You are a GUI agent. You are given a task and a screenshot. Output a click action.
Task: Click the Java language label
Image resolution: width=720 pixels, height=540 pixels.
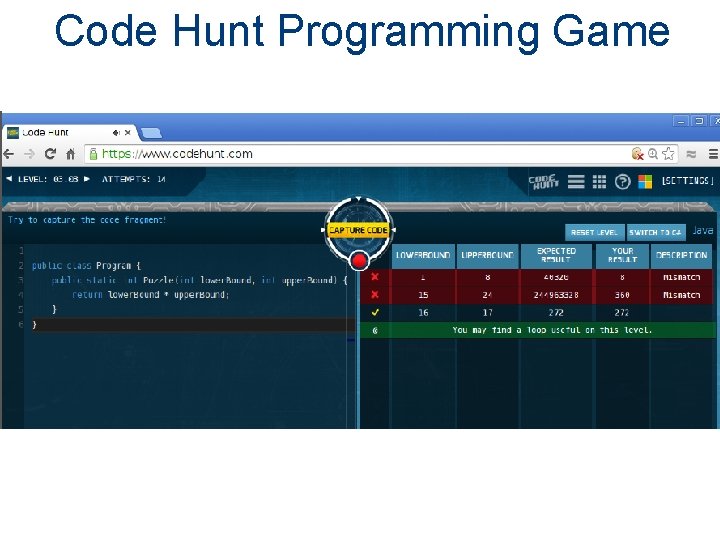coord(703,231)
